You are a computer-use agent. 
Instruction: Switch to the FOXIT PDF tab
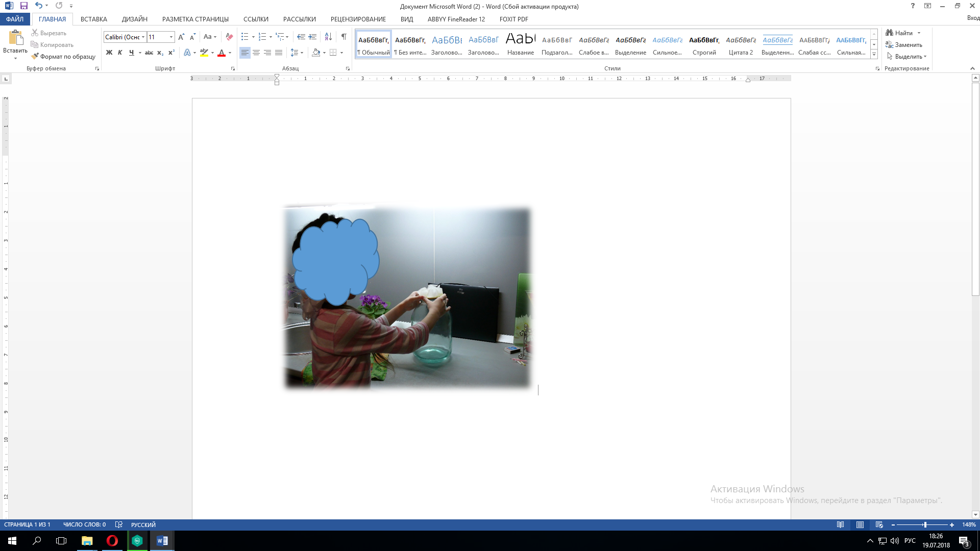(514, 19)
